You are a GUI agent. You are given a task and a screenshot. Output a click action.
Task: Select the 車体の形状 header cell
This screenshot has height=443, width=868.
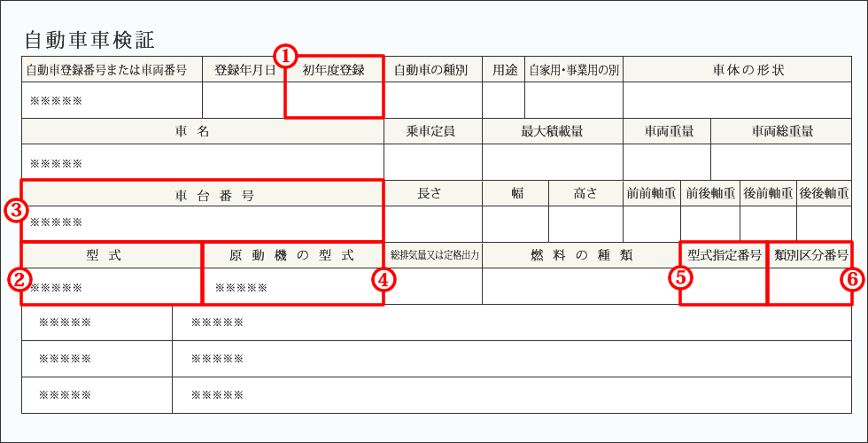(x=737, y=70)
